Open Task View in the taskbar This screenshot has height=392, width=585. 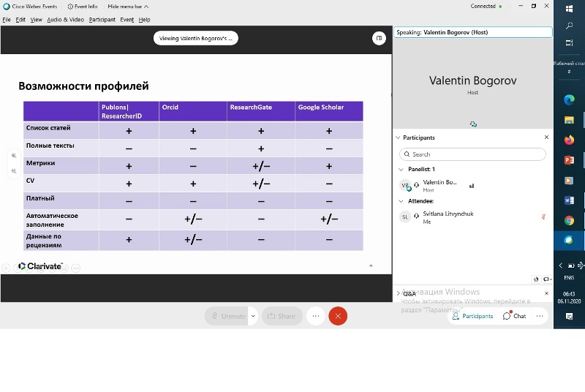pyautogui.click(x=569, y=43)
